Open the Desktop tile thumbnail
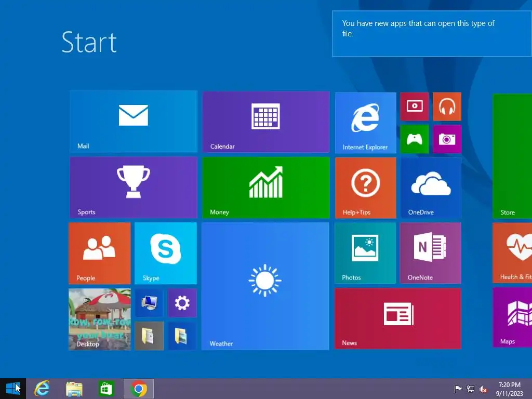This screenshot has height=399, width=532. [99, 320]
